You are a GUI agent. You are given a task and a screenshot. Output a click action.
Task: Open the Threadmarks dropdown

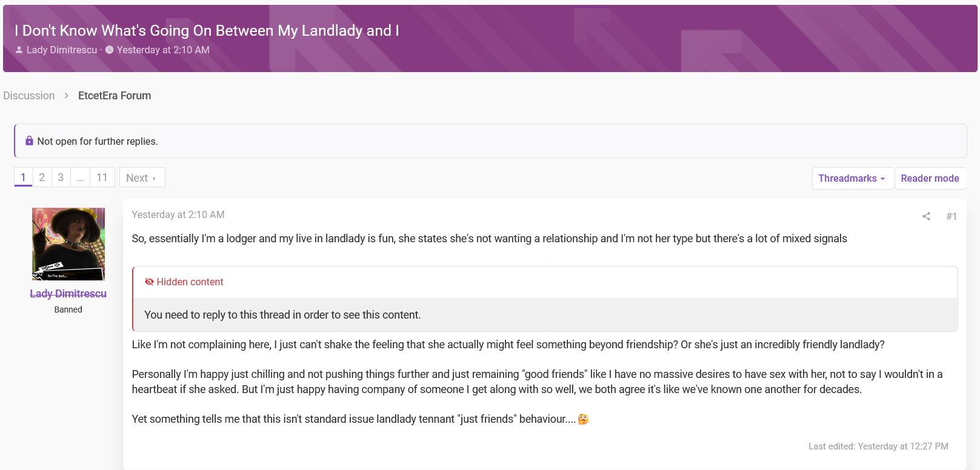point(853,178)
